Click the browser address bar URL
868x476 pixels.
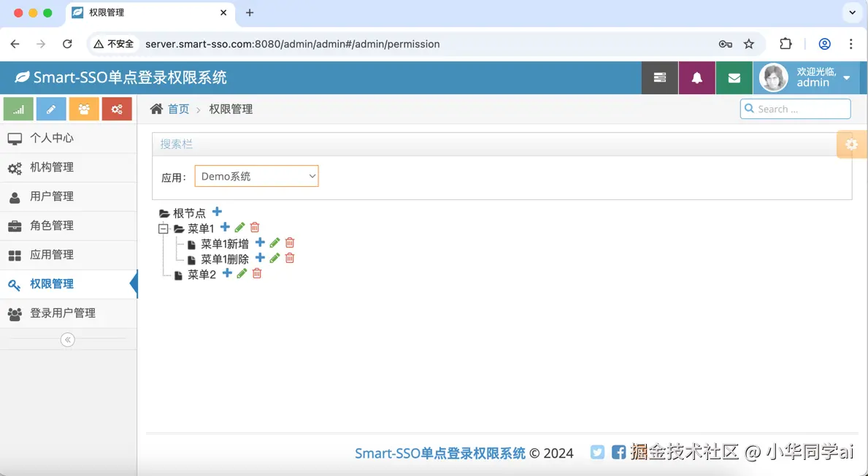tap(292, 44)
